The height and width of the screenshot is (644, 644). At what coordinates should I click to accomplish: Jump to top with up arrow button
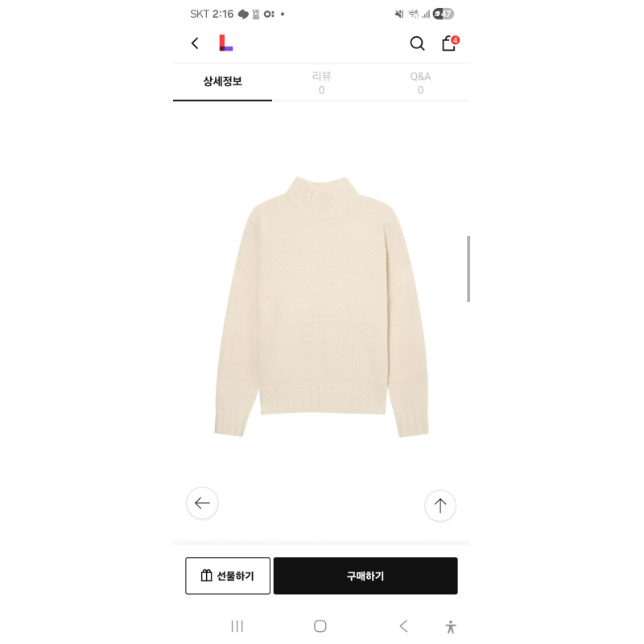440,506
